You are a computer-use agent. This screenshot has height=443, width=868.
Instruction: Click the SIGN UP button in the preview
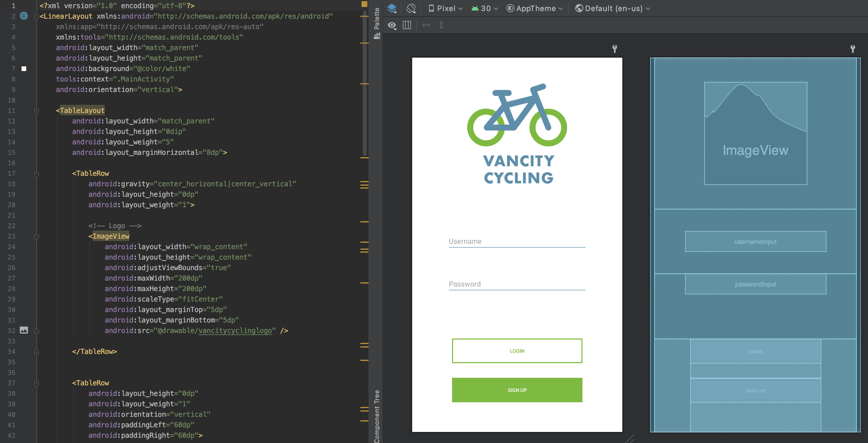[517, 390]
